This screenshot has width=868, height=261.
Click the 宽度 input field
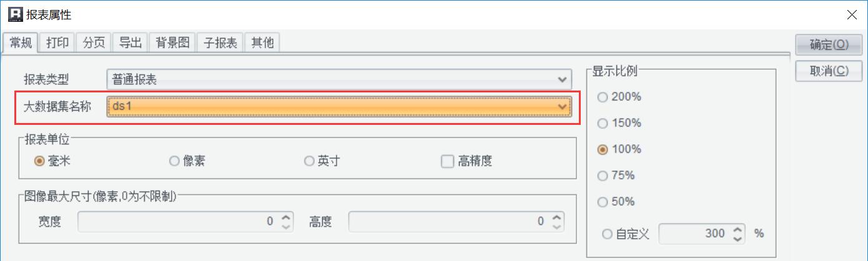click(x=179, y=221)
